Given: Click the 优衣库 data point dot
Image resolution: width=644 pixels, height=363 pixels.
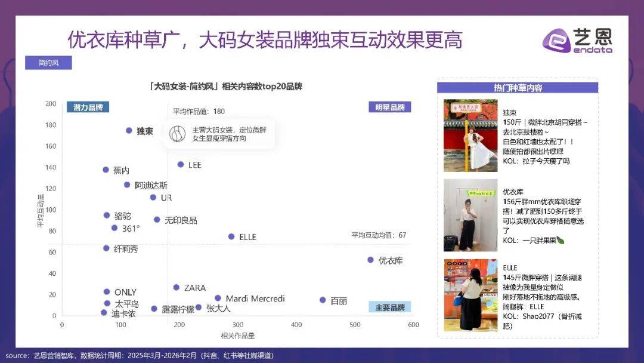Looking at the screenshot, I should point(370,260).
